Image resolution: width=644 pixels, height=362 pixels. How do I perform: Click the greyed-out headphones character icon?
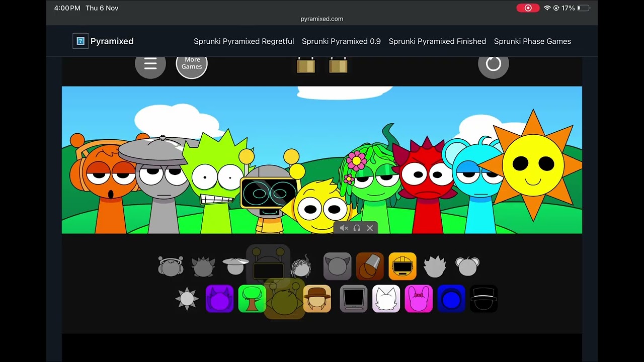click(x=171, y=266)
